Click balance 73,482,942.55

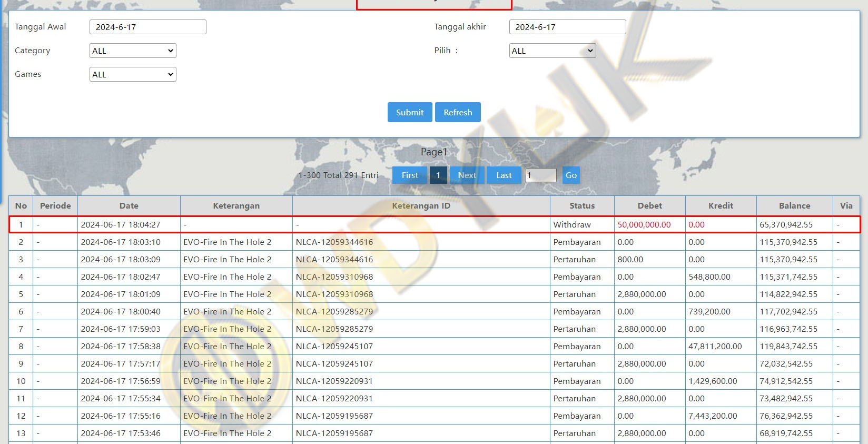[786, 398]
